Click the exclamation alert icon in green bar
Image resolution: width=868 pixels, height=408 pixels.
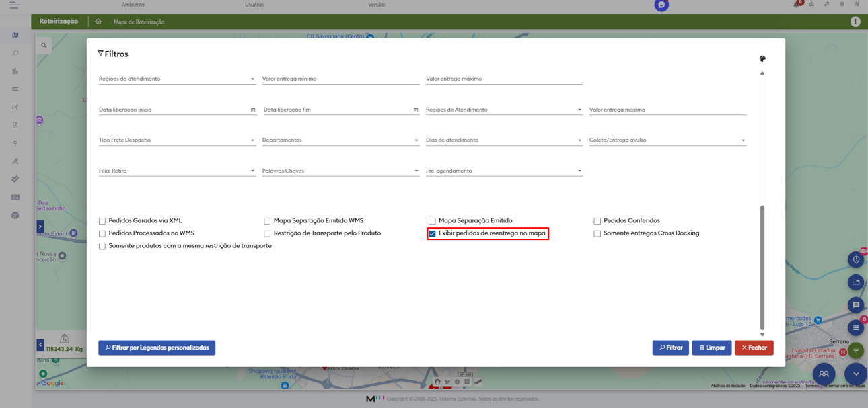(855, 22)
